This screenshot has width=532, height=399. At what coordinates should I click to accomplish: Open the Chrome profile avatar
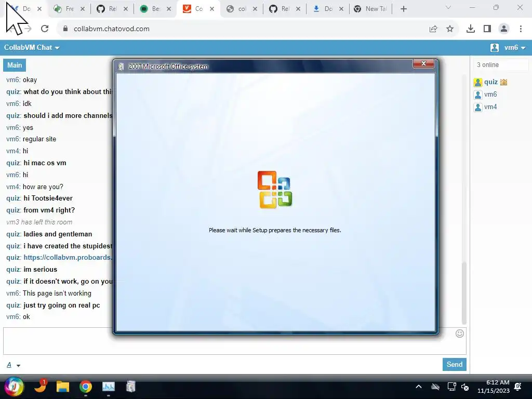pos(504,29)
